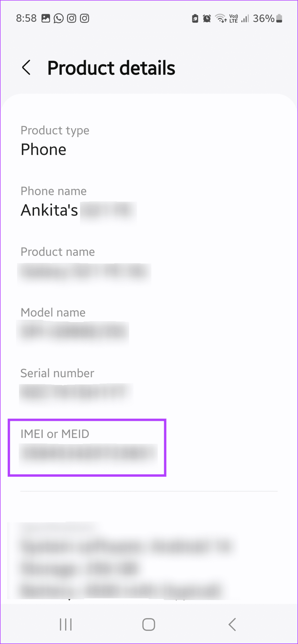Tap the alarm clock status icon
This screenshot has width=298, height=644.
pyautogui.click(x=206, y=18)
